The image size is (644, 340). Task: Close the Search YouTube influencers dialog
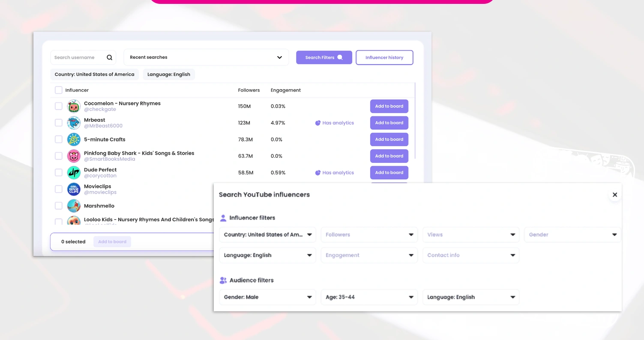(x=615, y=194)
